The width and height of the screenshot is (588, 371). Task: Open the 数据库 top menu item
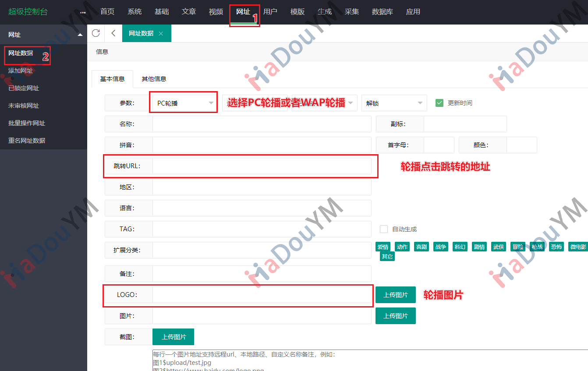click(x=382, y=12)
